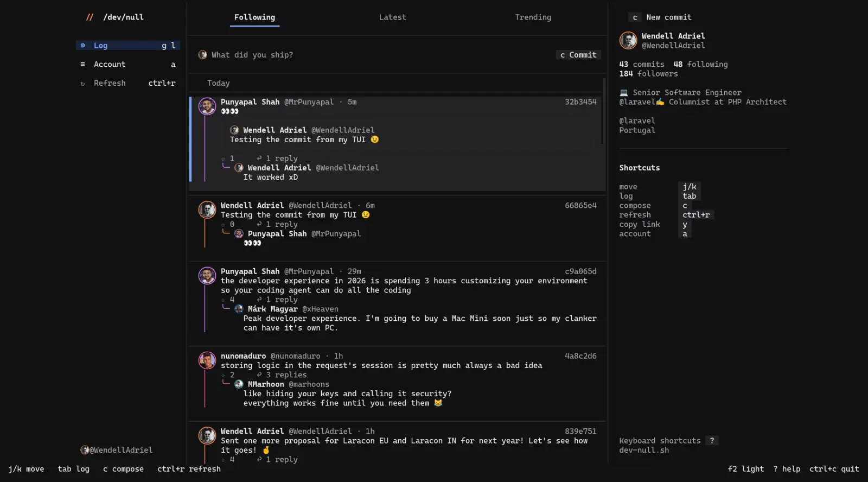Click the small avatar beside compose field

[x=202, y=55]
